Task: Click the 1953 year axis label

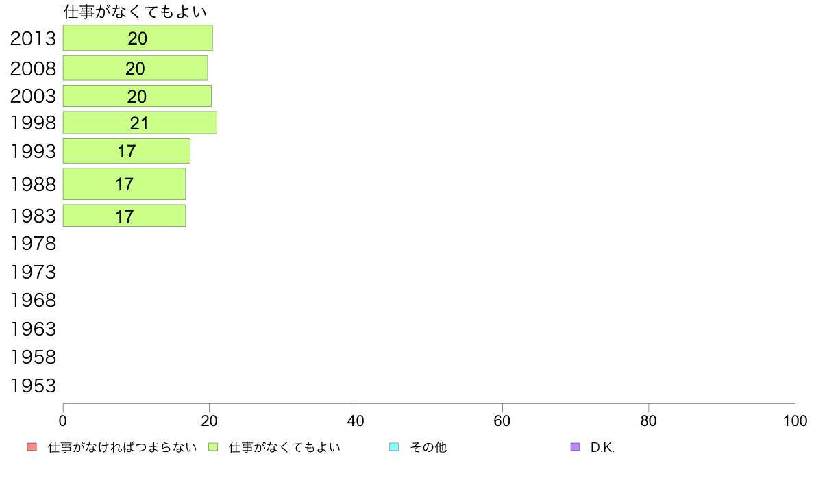Action: (x=33, y=386)
